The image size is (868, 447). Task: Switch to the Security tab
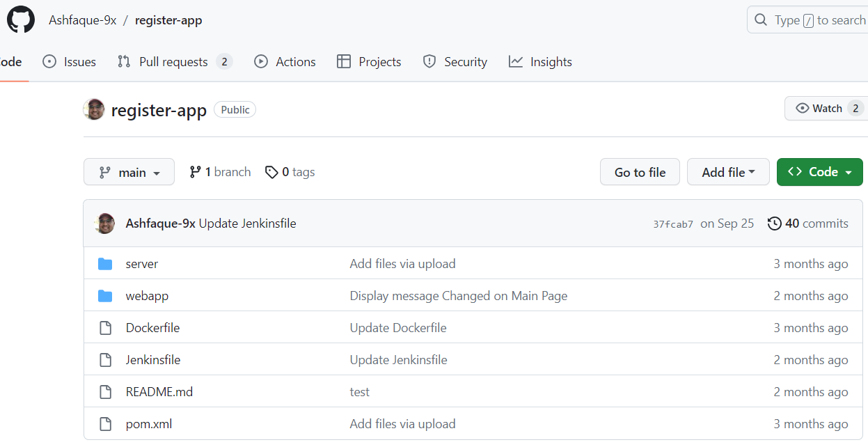[455, 62]
